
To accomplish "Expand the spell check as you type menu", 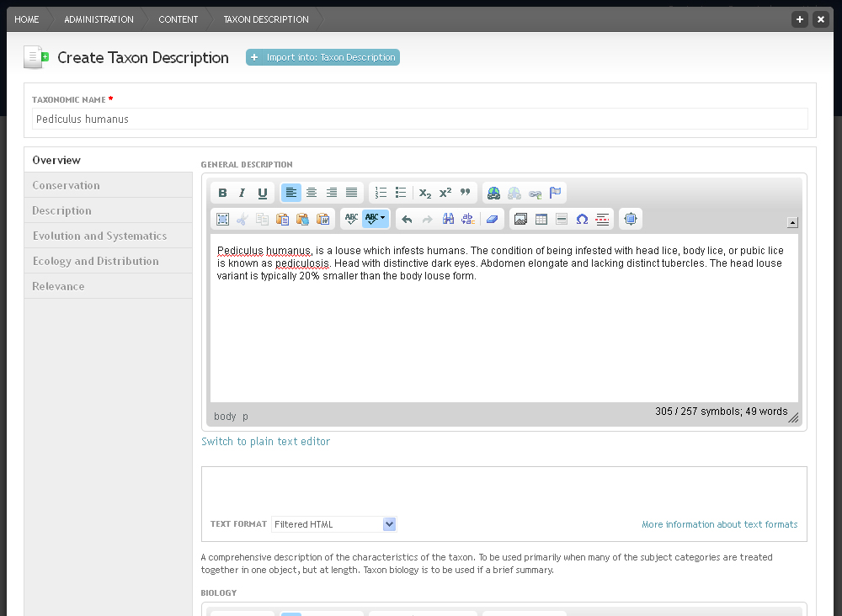I will click(x=376, y=219).
